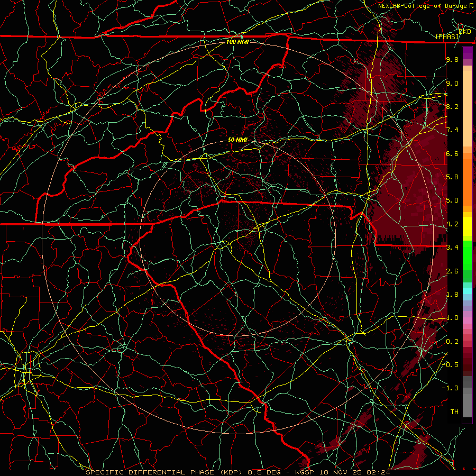The height and width of the screenshot is (476, 476).
Task: Click the 100 NMI range ring label
Action: coord(237,42)
